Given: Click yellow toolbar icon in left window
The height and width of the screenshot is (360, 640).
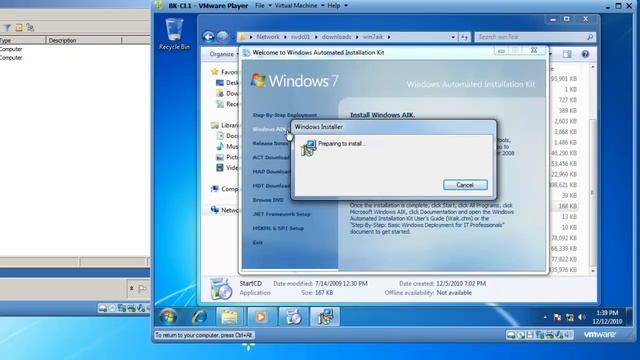Looking at the screenshot, I should point(19,28).
